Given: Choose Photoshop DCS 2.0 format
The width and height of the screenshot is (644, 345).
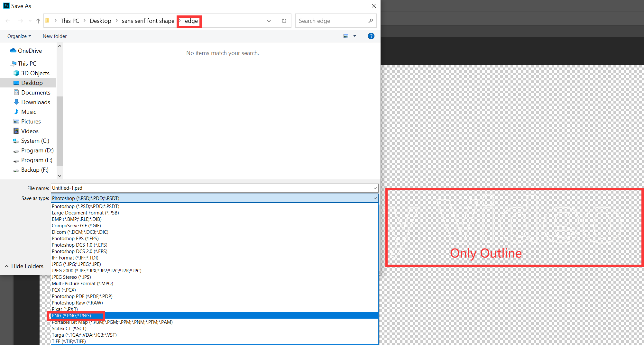Looking at the screenshot, I should pos(215,251).
